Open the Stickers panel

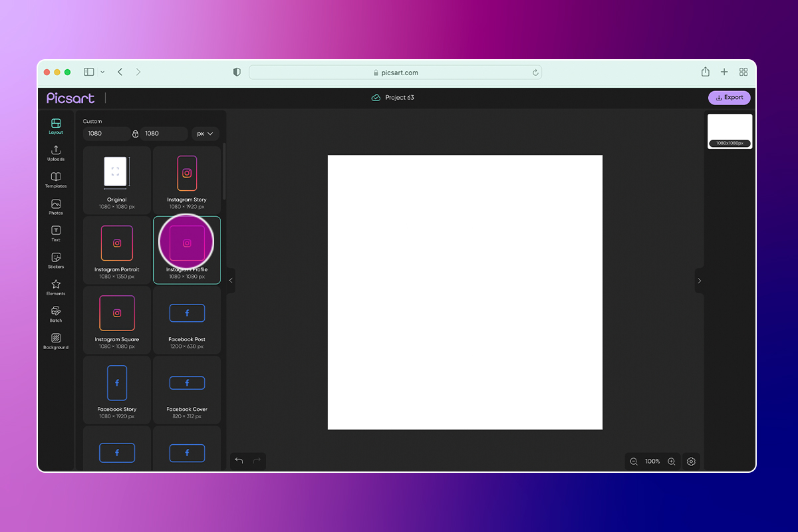[x=56, y=260]
